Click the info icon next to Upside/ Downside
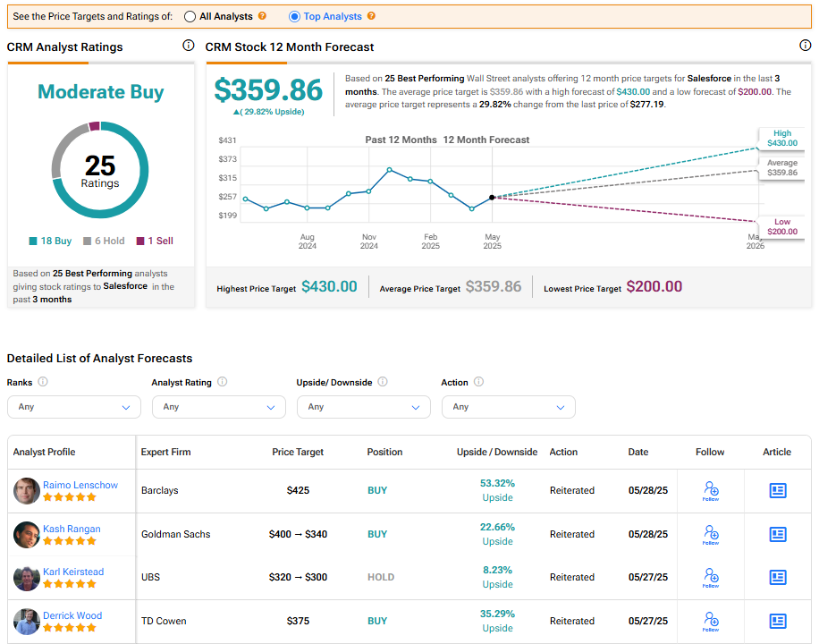This screenshot has width=819, height=644. 383,382
